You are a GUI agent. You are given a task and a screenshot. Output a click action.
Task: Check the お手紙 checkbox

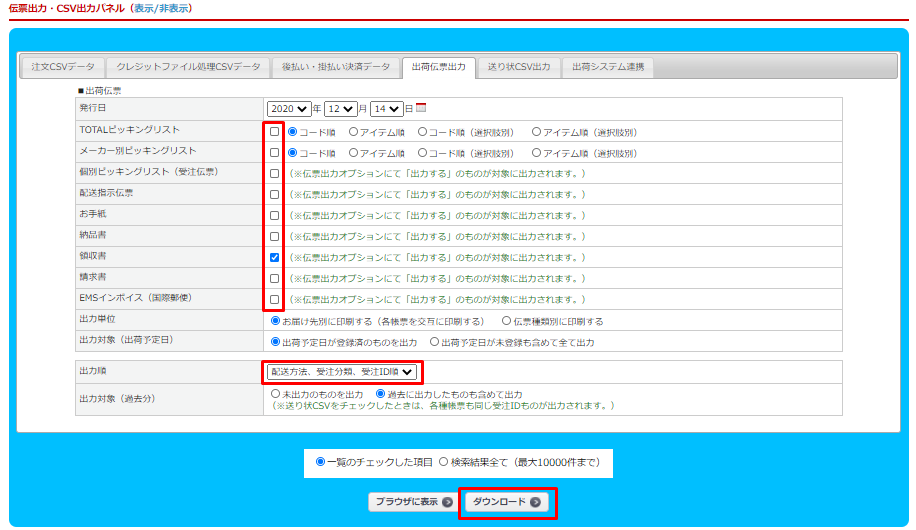coord(274,216)
